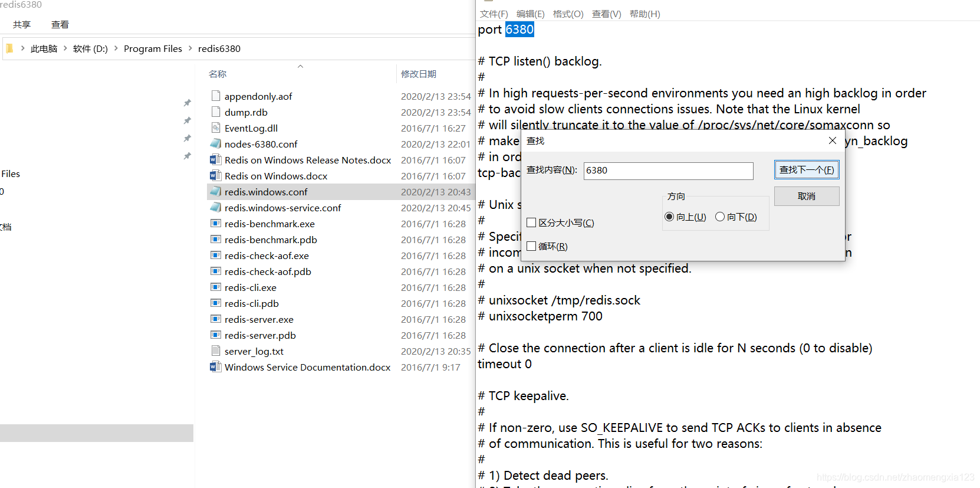This screenshot has height=488, width=980.
Task: Click the nodes-6380.conf file icon
Action: [216, 143]
